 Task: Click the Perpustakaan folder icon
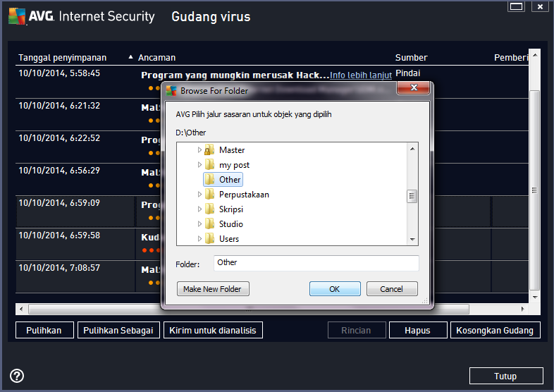click(x=209, y=195)
